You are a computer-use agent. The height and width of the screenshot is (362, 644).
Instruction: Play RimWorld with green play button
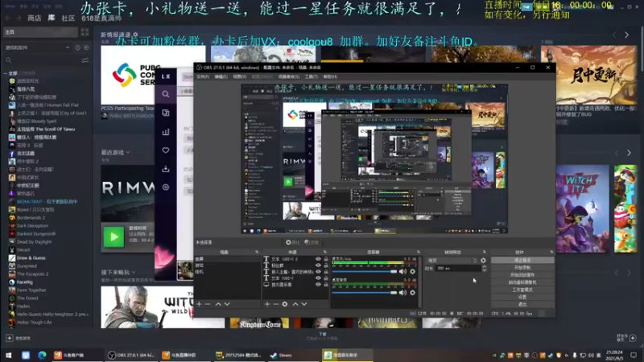click(x=114, y=237)
